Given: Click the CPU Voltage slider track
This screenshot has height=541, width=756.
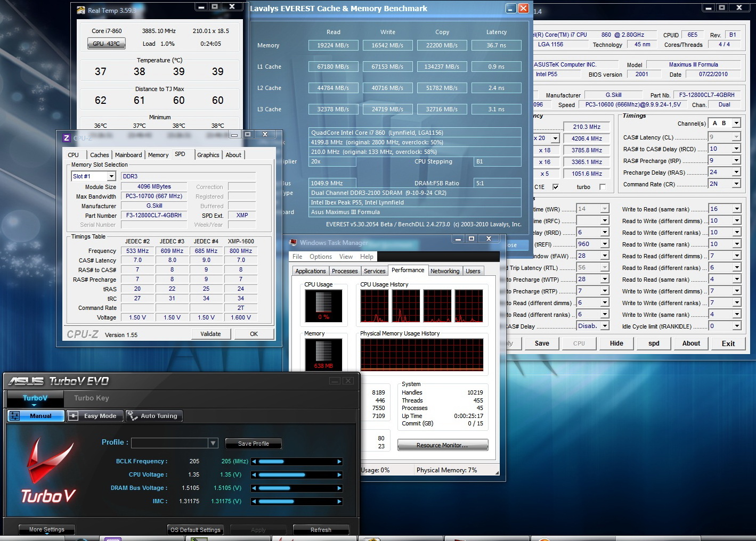Looking at the screenshot, I should tap(297, 475).
